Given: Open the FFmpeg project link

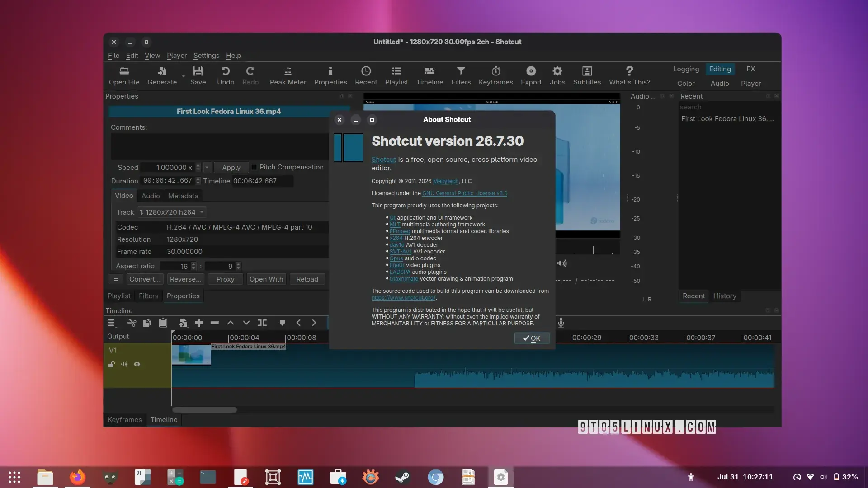Looking at the screenshot, I should [400, 231].
